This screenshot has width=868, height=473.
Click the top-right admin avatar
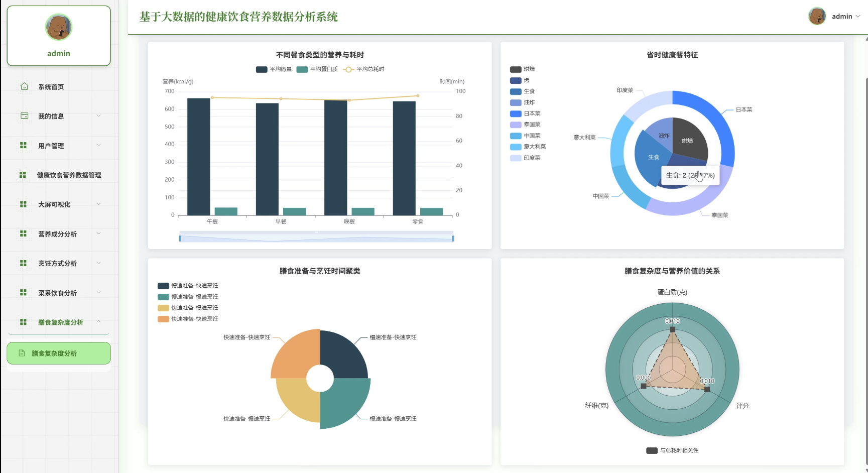click(817, 16)
